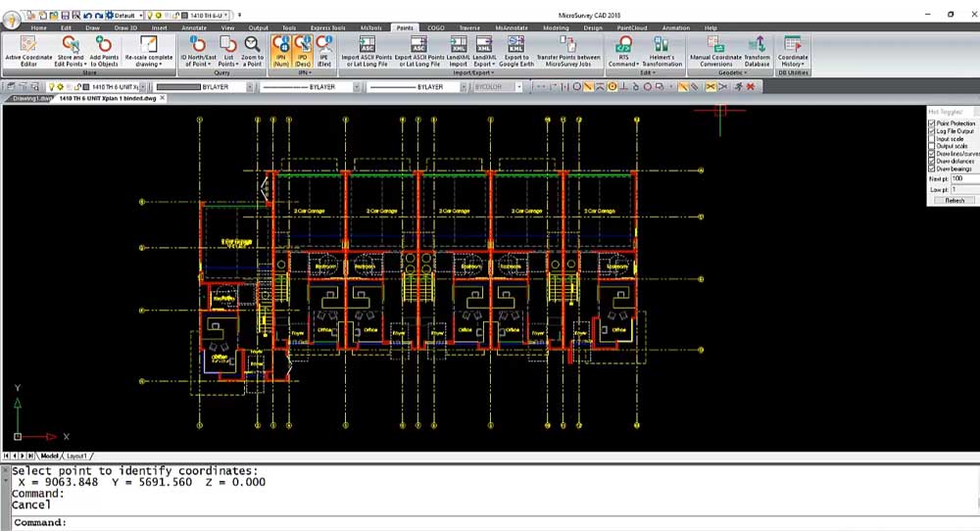980x531 pixels.
Task: Open the Annotate ribbon tab
Action: click(x=194, y=28)
